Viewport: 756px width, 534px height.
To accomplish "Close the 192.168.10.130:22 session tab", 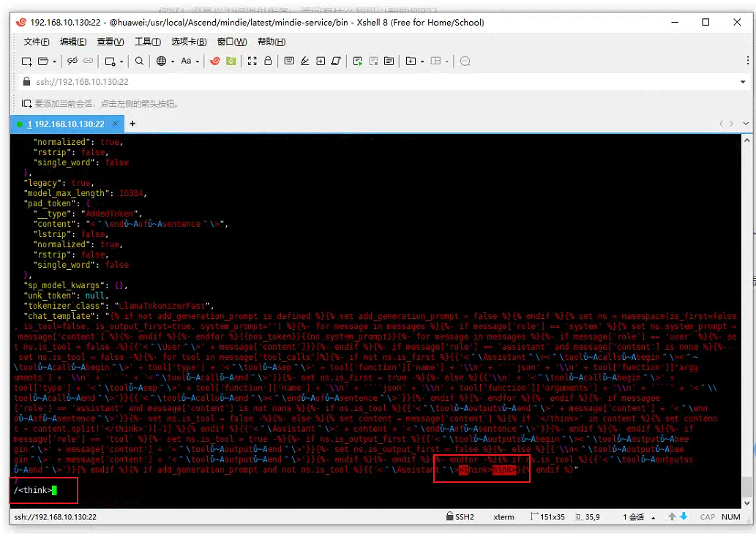I will (115, 124).
